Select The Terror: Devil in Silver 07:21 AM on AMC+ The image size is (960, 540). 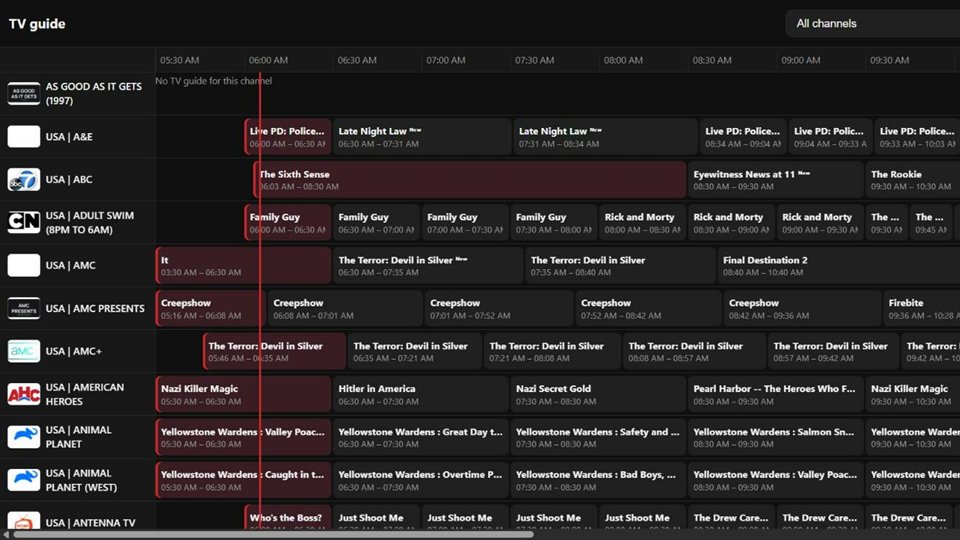point(552,351)
